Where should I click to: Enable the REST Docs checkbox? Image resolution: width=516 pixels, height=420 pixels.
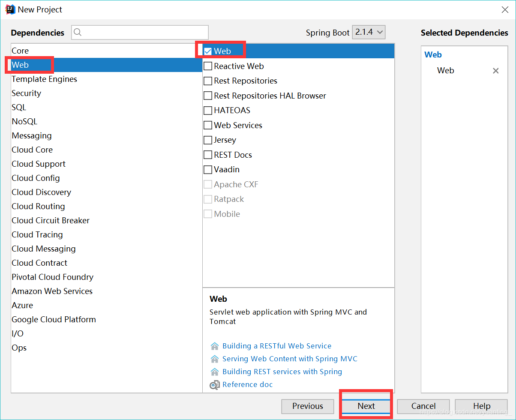coord(208,155)
